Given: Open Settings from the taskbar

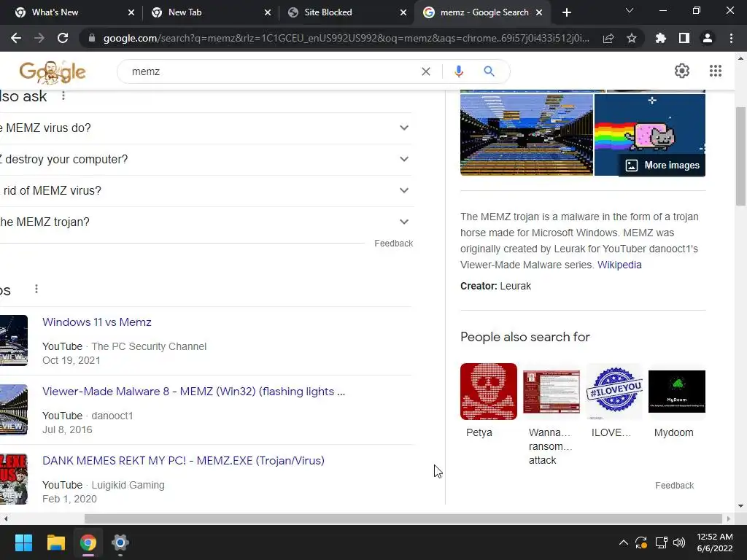Looking at the screenshot, I should [x=120, y=542].
